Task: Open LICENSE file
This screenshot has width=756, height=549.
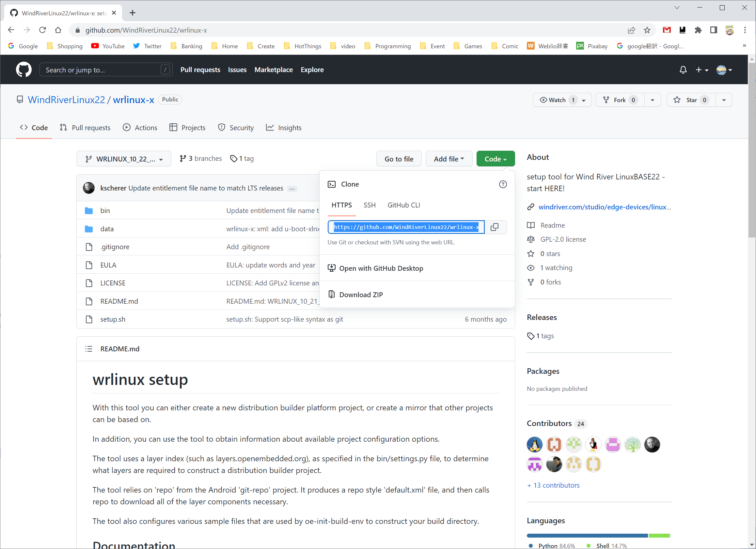Action: point(113,283)
